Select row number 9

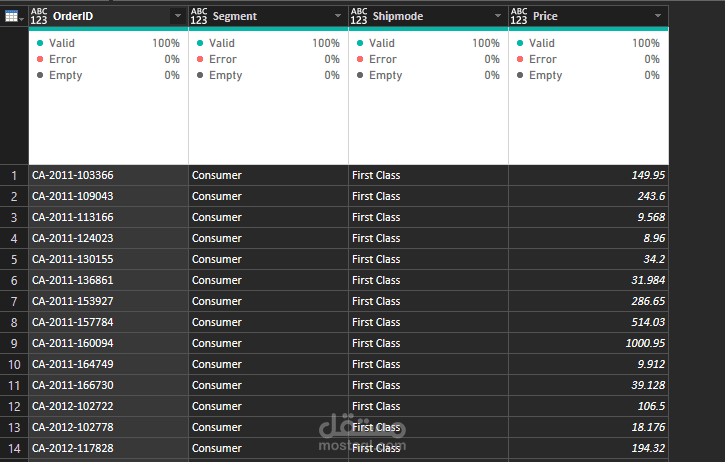[x=14, y=343]
